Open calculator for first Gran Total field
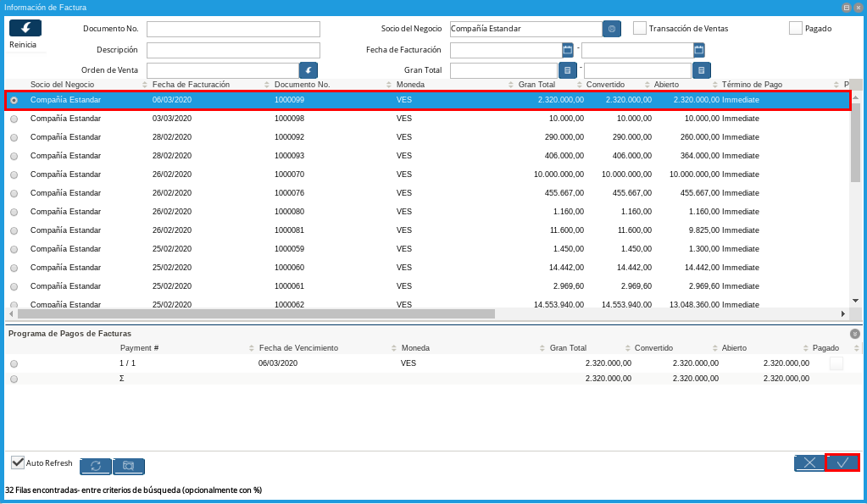 click(x=568, y=70)
